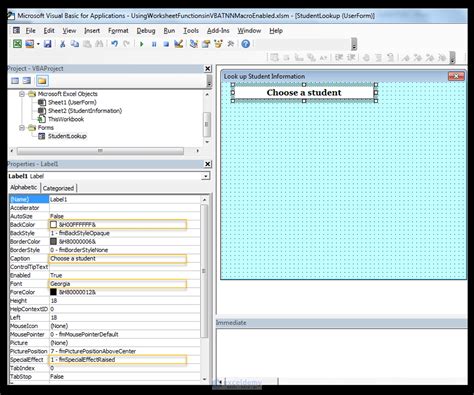Open the Add-Ins menu

coord(218,31)
